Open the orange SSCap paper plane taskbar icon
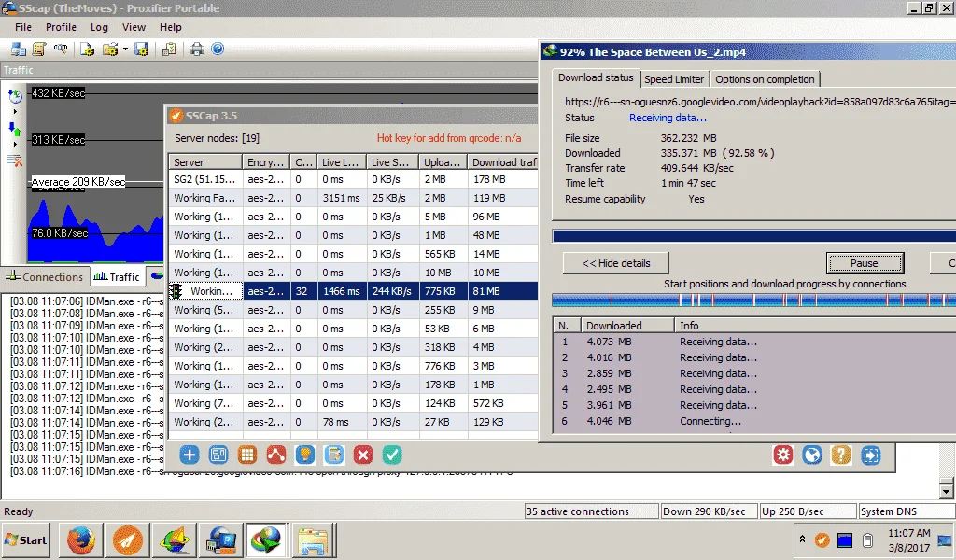This screenshot has width=956, height=560. tap(128, 540)
